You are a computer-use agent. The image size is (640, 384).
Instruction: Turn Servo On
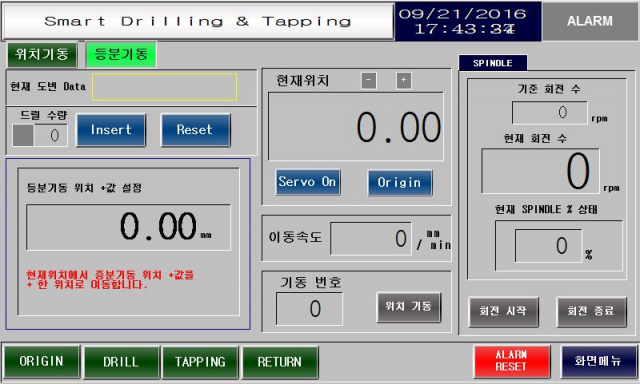click(308, 182)
